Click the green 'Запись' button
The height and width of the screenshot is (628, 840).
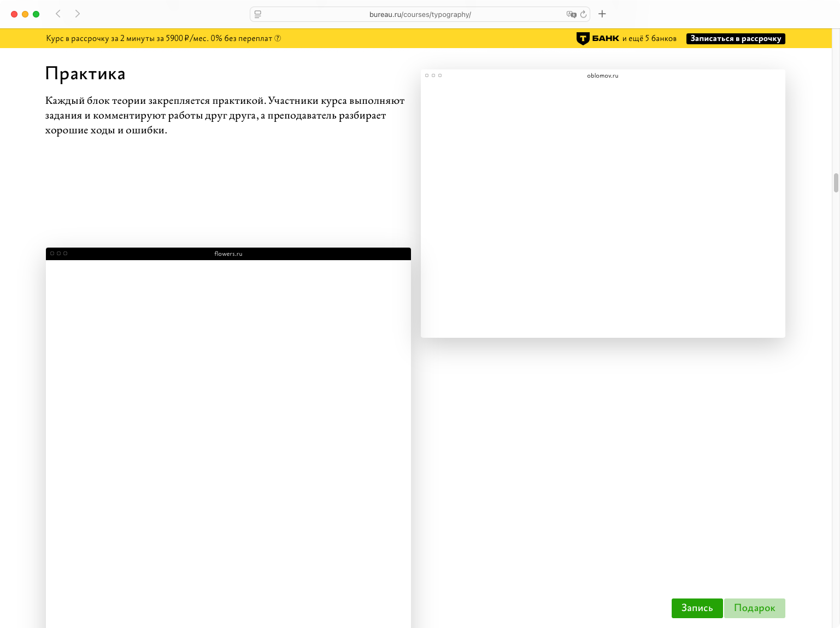click(697, 608)
